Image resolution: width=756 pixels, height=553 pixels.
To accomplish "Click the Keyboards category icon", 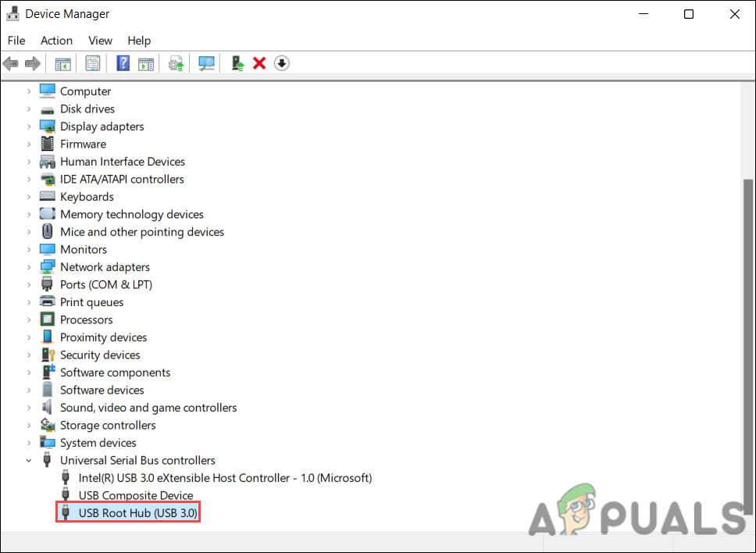I will (47, 196).
